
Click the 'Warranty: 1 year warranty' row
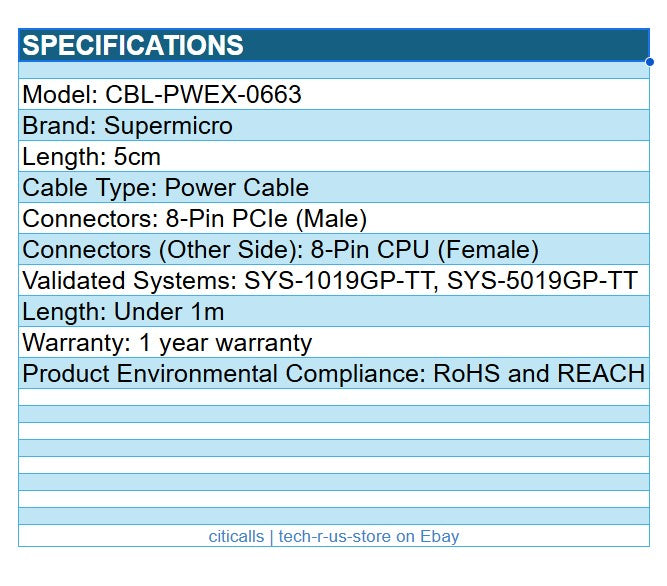334,342
